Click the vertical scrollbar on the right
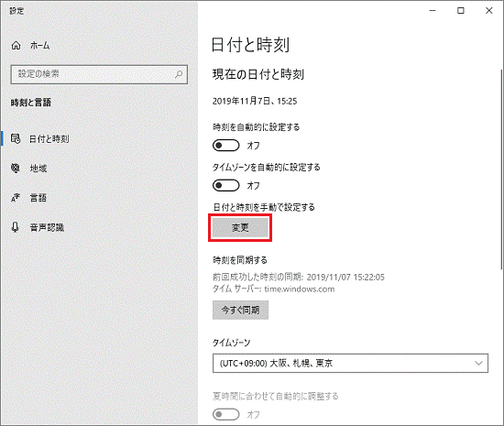The image size is (504, 426). click(501, 169)
